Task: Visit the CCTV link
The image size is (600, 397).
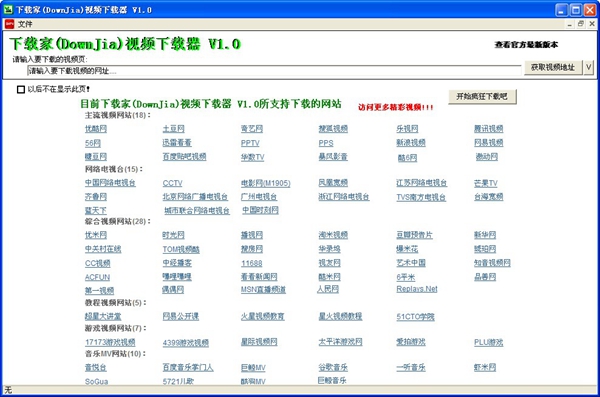Action: [173, 183]
